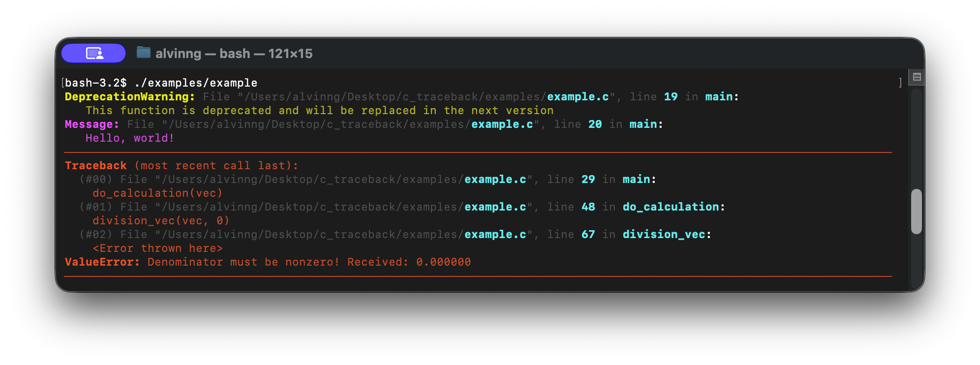Click the magenta "Message:" label
Viewport: 980px width, 365px height.
click(92, 124)
